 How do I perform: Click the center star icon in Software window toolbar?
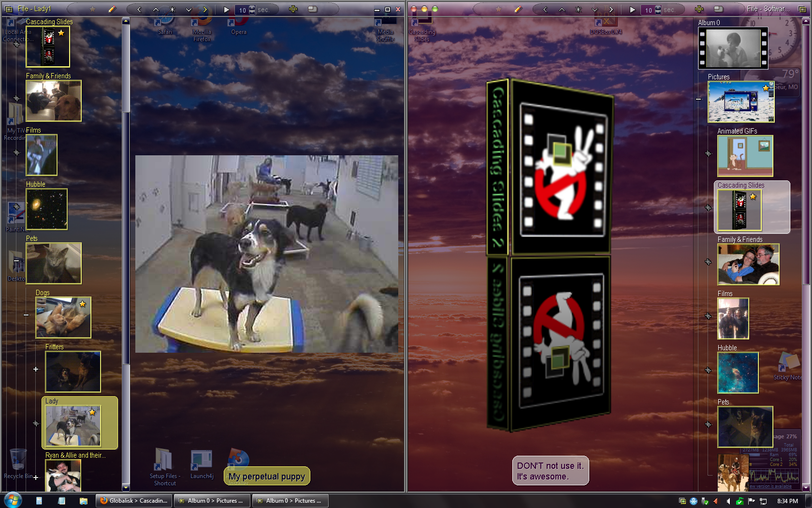pyautogui.click(x=578, y=9)
